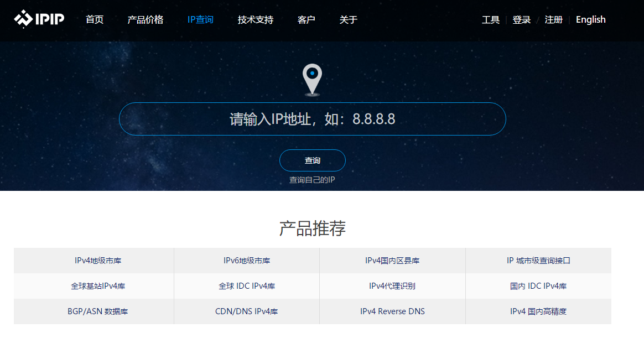
Task: Open the IPv6地级市库 product link
Action: coord(246,260)
